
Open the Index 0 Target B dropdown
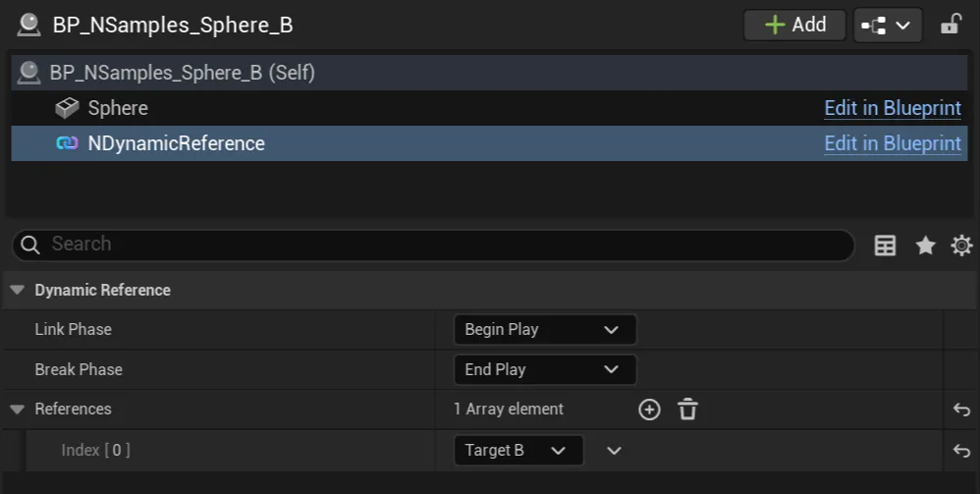(x=517, y=451)
